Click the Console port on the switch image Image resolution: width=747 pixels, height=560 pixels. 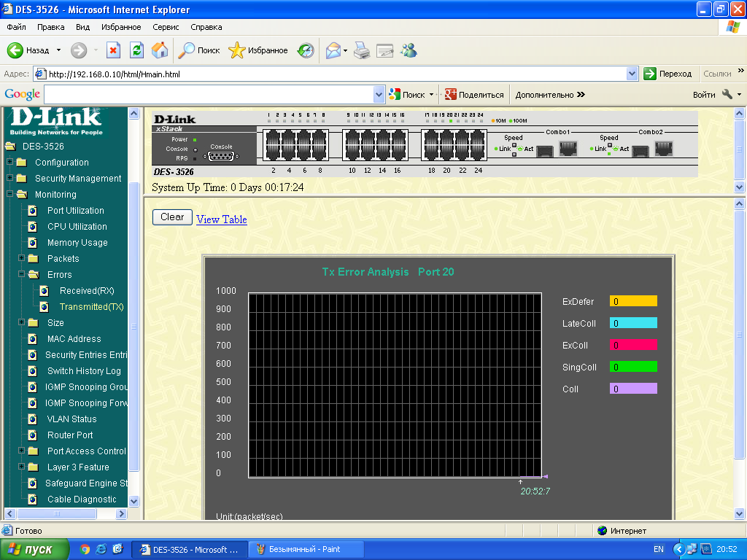(221, 156)
